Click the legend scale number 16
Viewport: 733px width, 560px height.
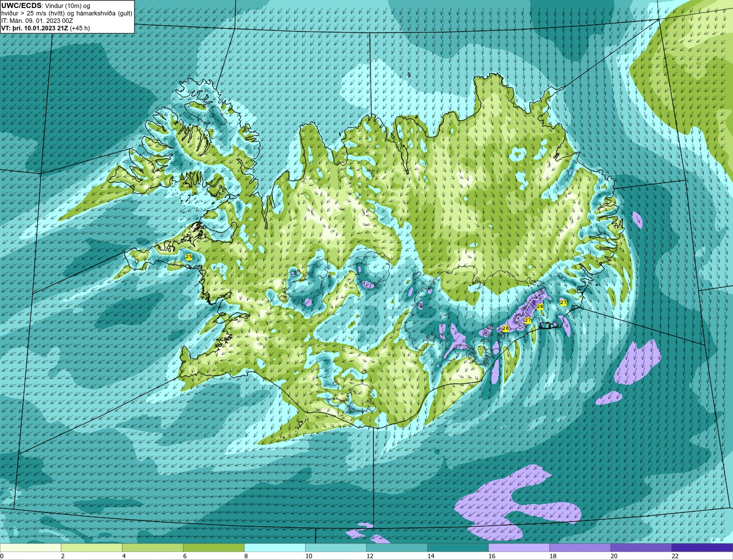492,556
